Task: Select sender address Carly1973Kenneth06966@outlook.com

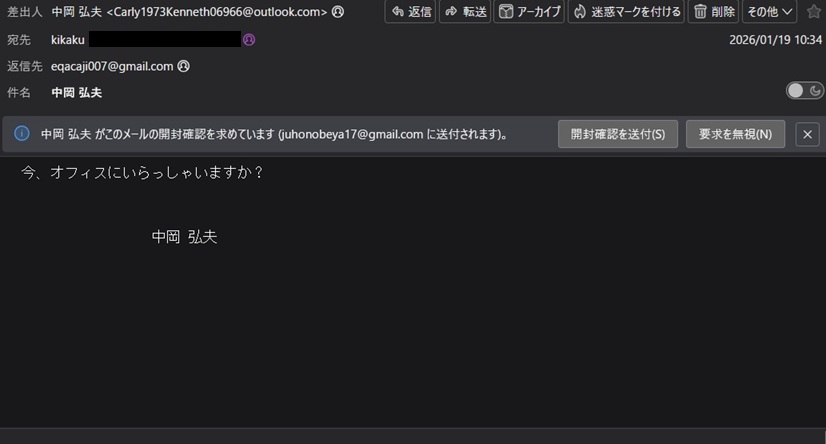Action: tap(217, 12)
